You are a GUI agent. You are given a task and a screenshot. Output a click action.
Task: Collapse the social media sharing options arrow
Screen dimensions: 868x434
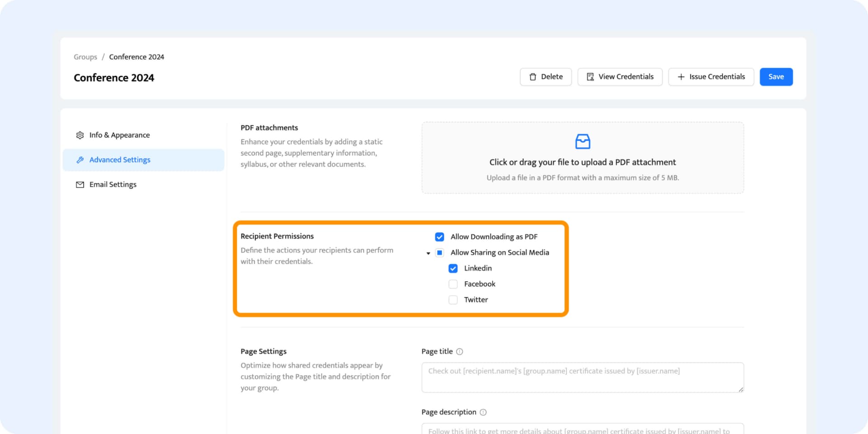[x=428, y=253]
